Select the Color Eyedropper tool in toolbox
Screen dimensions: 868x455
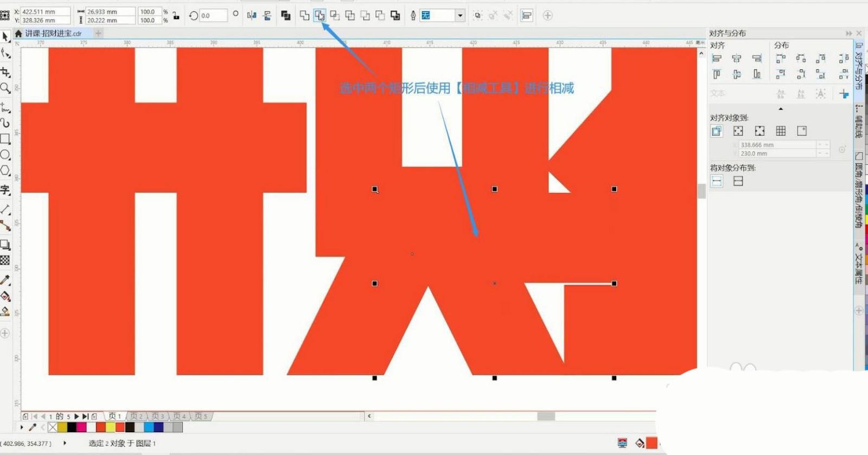(5, 280)
